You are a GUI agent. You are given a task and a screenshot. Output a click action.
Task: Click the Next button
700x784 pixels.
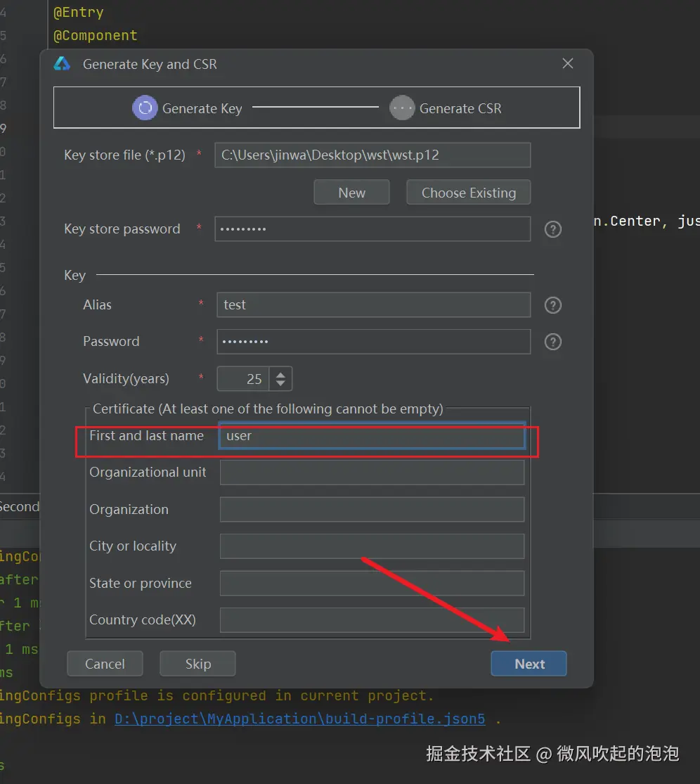pyautogui.click(x=529, y=664)
